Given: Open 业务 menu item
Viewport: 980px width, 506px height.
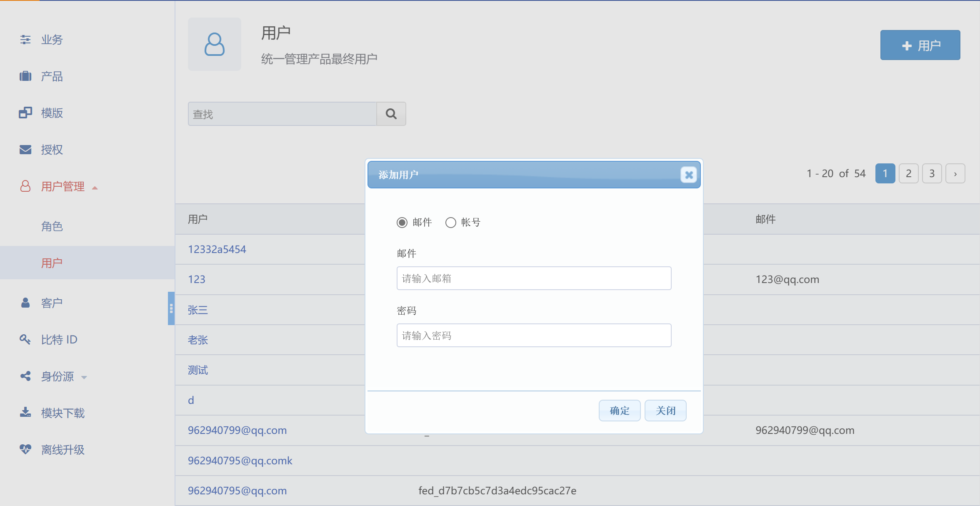Looking at the screenshot, I should tap(52, 40).
